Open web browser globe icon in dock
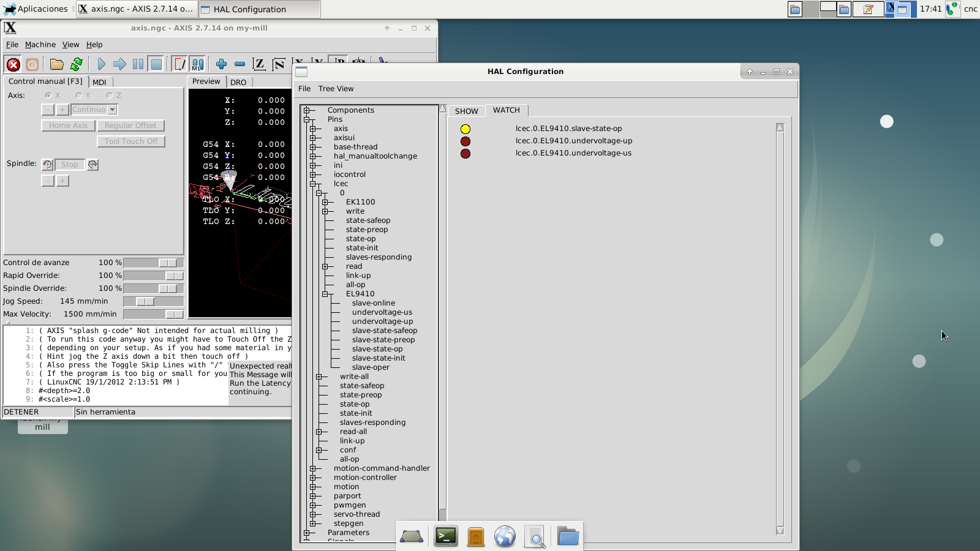 (x=505, y=536)
